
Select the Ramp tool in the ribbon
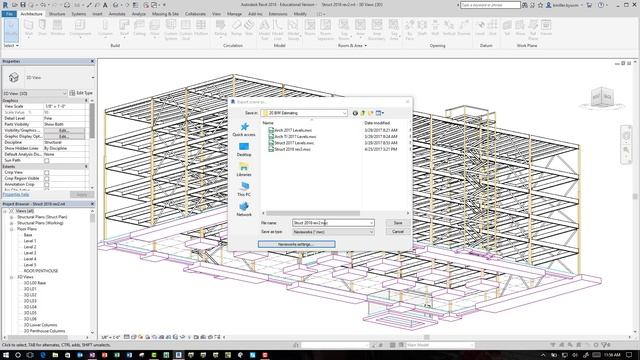[x=236, y=28]
